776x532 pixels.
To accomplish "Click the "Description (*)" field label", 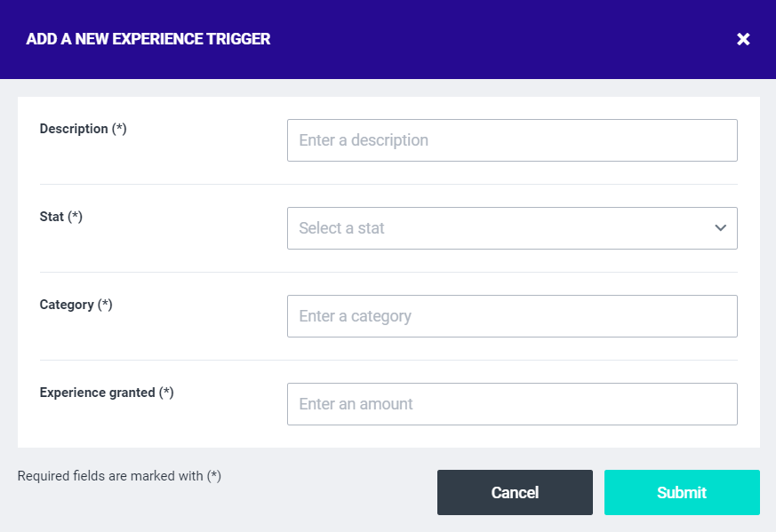I will click(83, 129).
